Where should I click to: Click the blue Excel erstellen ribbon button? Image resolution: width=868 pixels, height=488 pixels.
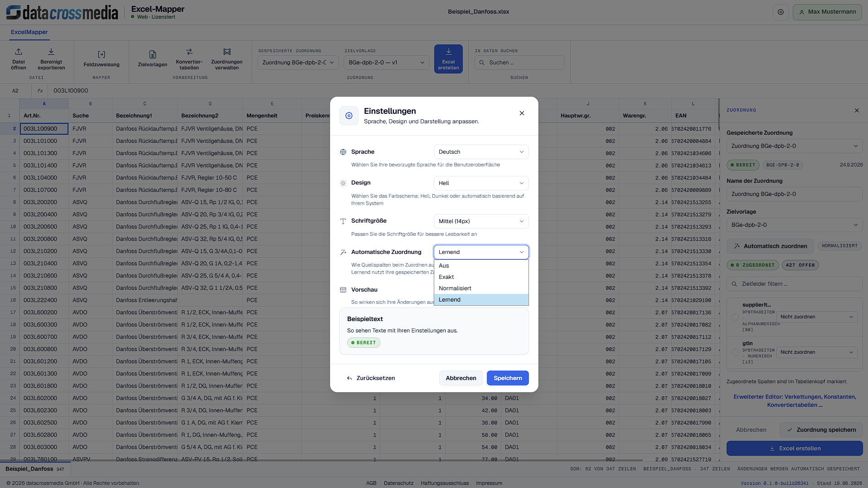coord(448,59)
